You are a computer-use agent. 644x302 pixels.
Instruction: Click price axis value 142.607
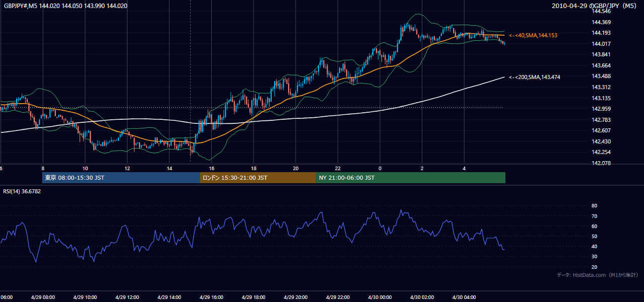tap(601, 131)
